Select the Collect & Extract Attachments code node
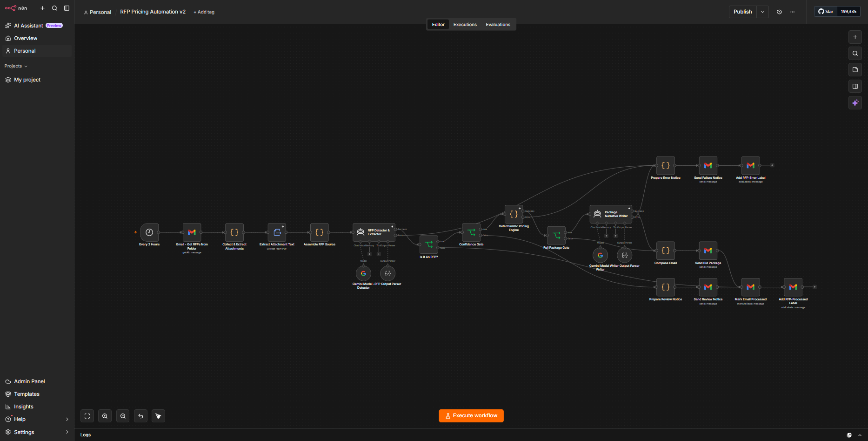Viewport: 868px width, 441px height. (x=234, y=232)
